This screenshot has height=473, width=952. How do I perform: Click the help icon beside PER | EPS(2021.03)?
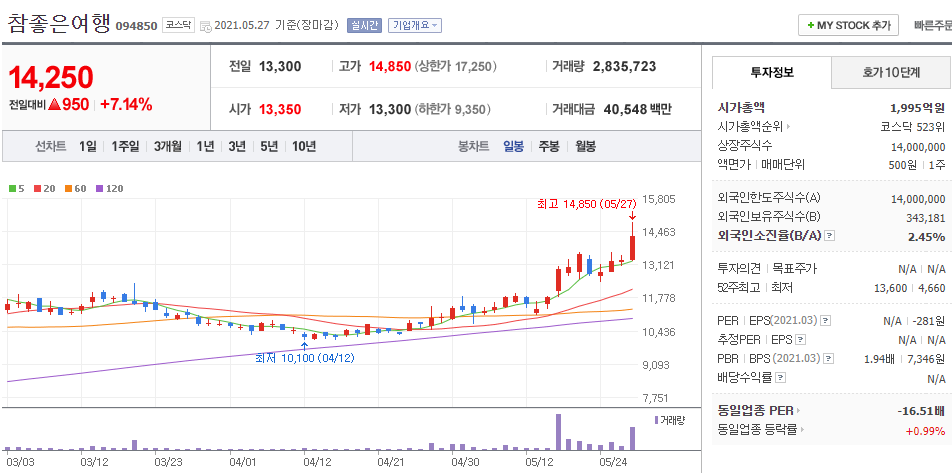point(825,320)
